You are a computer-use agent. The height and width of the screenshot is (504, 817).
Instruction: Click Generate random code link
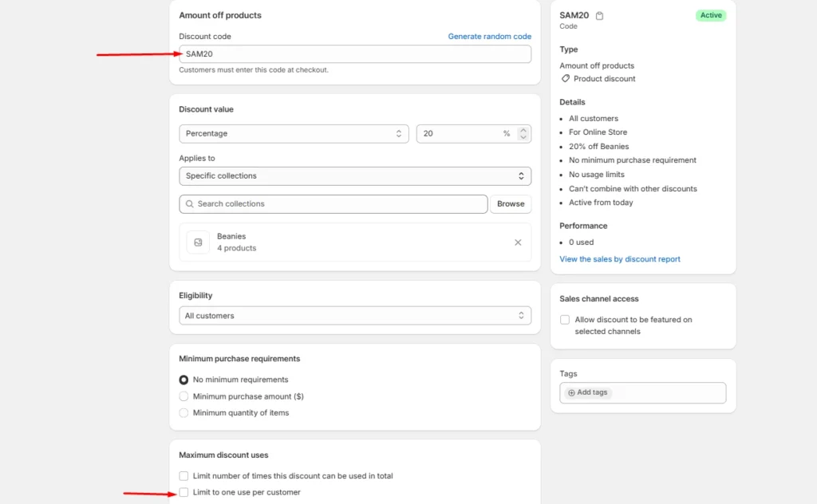tap(489, 37)
